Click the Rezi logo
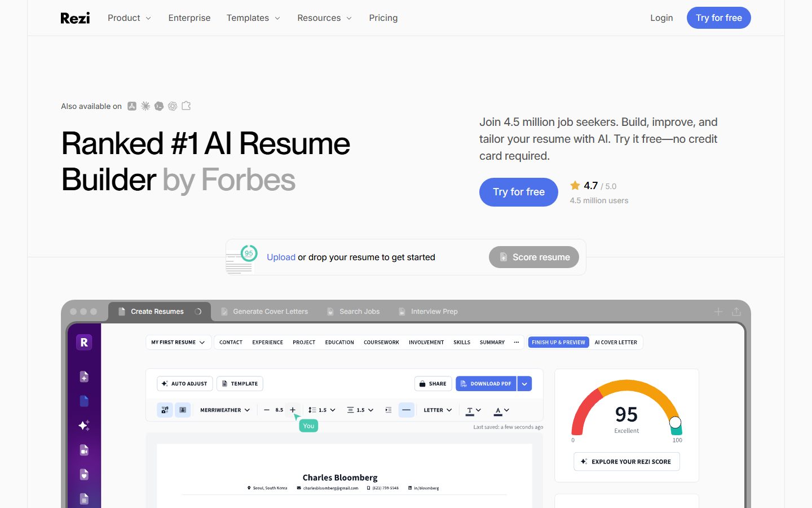 pos(75,18)
